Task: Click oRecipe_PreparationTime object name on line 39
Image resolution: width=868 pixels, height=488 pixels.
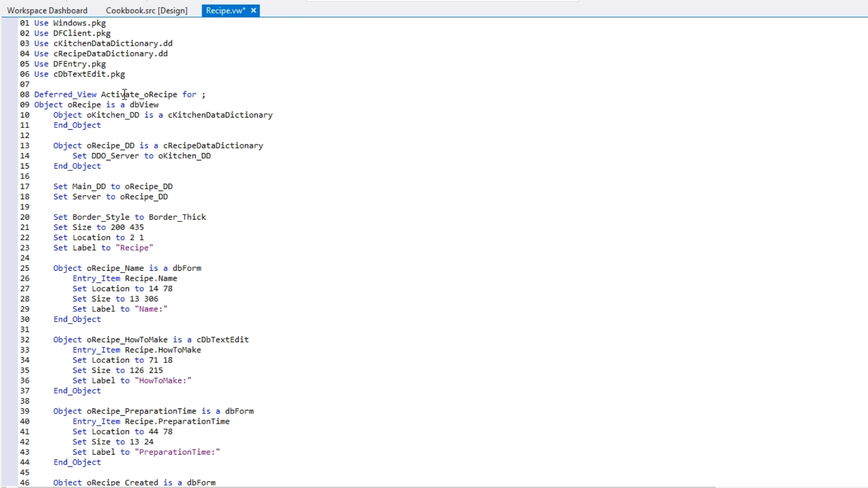Action: 141,411
